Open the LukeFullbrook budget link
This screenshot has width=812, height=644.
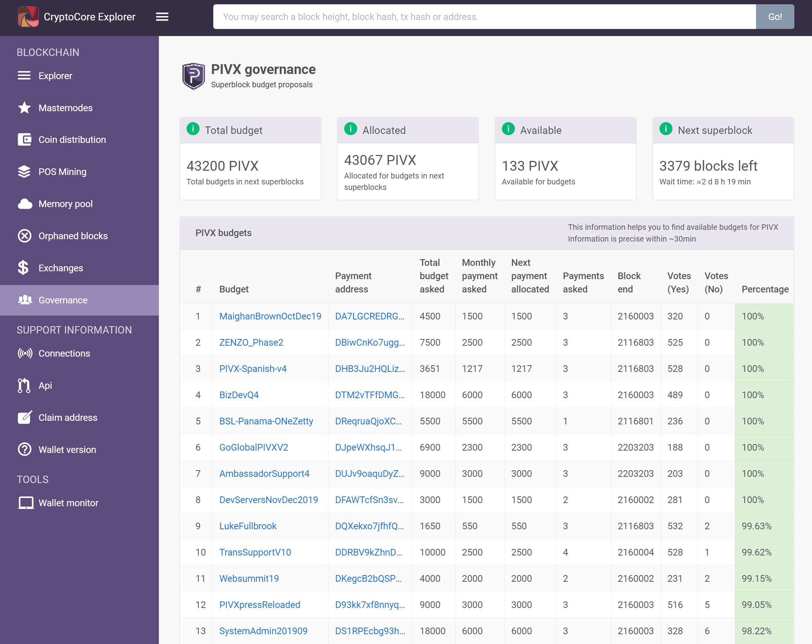248,526
